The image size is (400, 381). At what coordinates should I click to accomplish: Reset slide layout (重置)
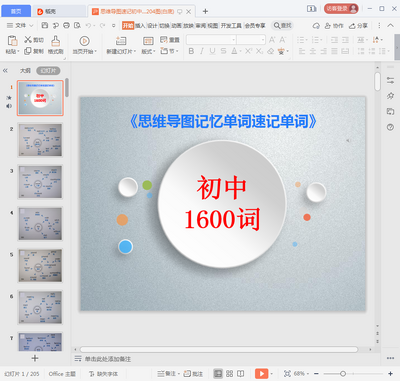tap(170, 40)
